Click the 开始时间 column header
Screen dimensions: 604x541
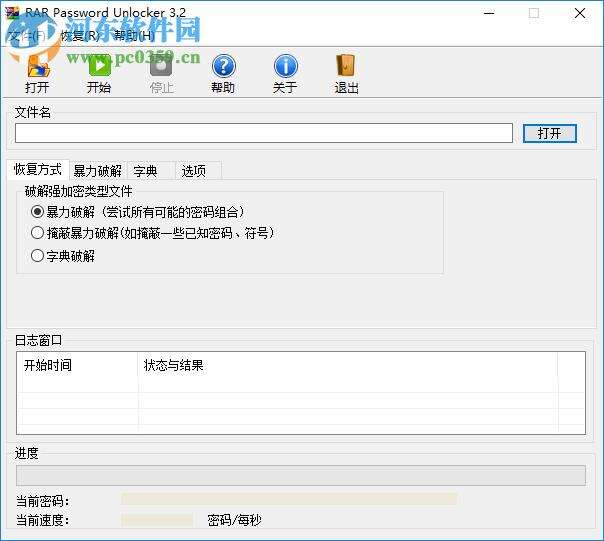[77, 365]
